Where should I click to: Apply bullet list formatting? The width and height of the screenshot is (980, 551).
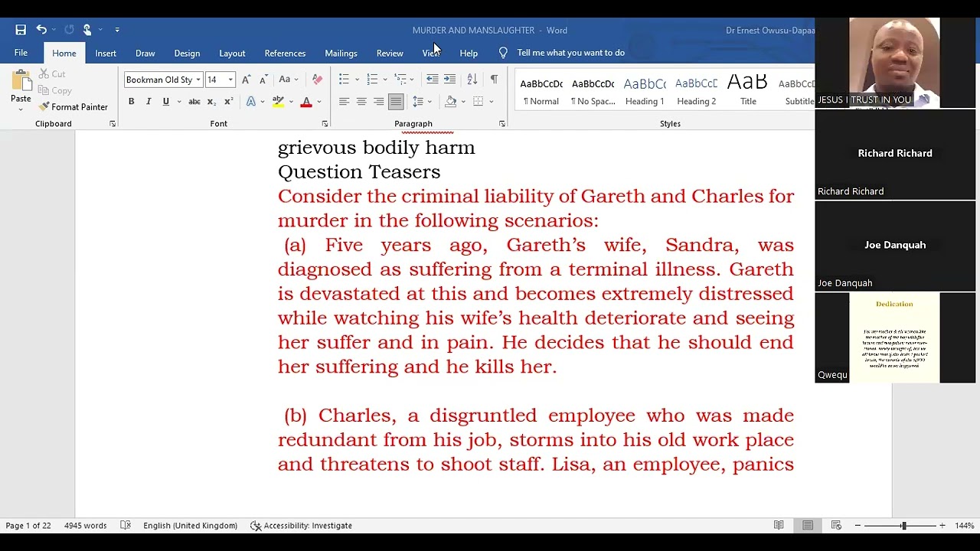click(x=344, y=80)
